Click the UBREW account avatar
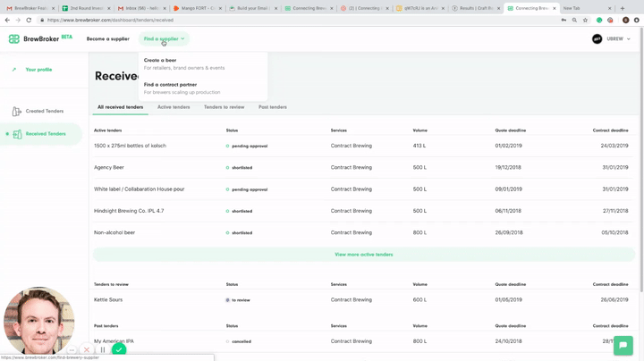 tap(597, 39)
